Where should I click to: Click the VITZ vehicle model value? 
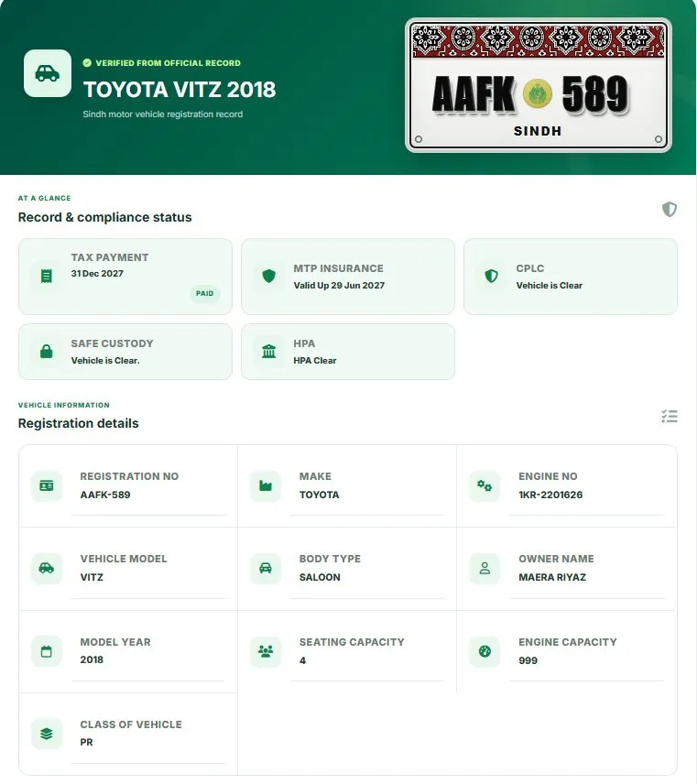click(x=92, y=577)
